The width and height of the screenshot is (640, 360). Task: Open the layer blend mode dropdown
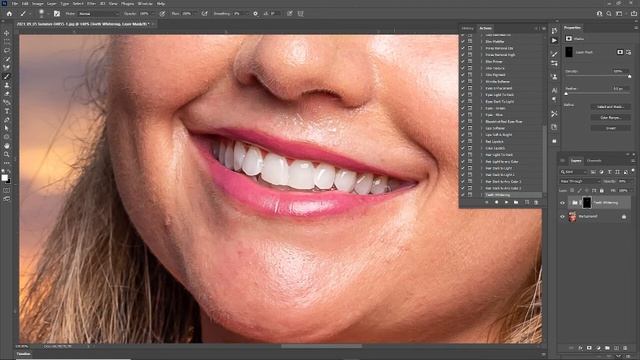tap(579, 181)
